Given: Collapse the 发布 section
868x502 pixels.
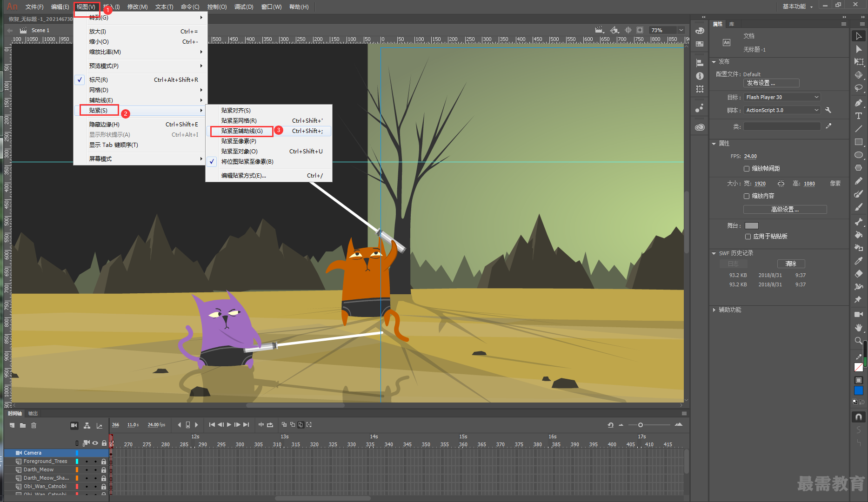Looking at the screenshot, I should [714, 62].
